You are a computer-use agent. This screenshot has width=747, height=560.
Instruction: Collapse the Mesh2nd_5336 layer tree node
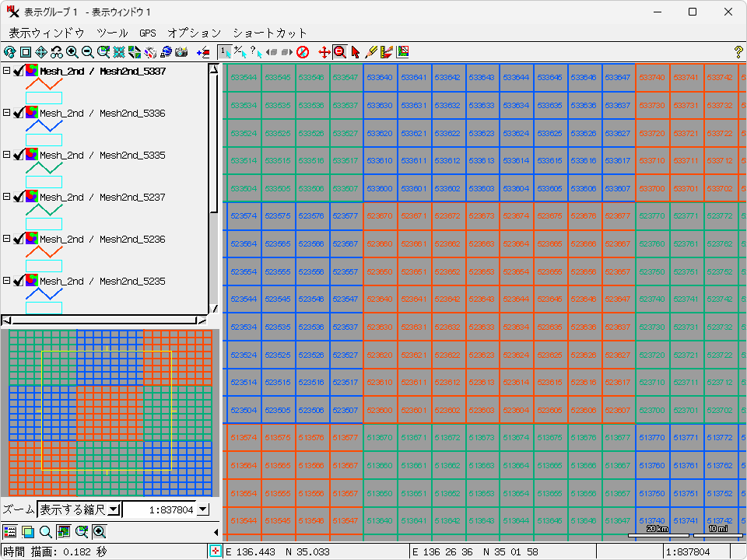6,113
